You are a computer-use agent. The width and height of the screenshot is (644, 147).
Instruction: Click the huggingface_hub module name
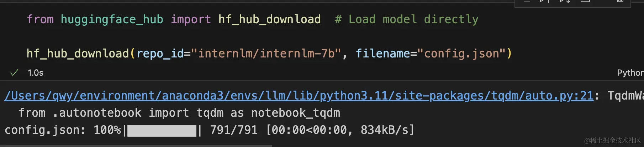coord(112,19)
